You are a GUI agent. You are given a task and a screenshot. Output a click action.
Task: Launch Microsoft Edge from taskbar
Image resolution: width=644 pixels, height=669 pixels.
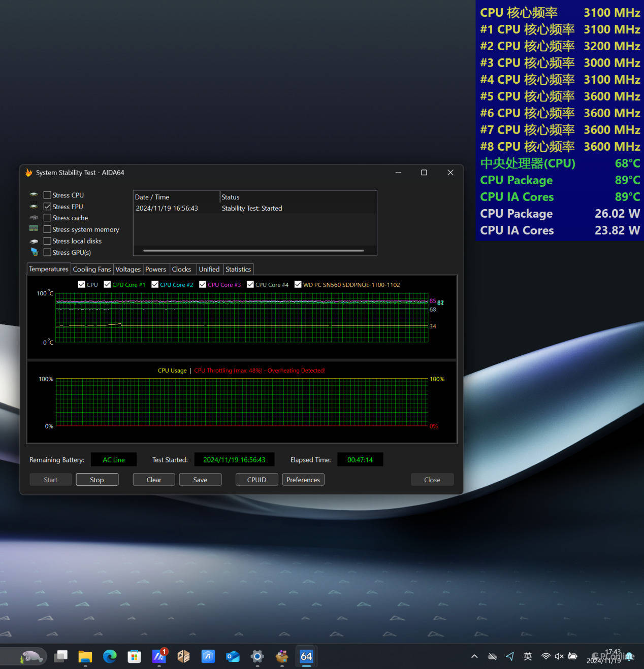(x=110, y=656)
